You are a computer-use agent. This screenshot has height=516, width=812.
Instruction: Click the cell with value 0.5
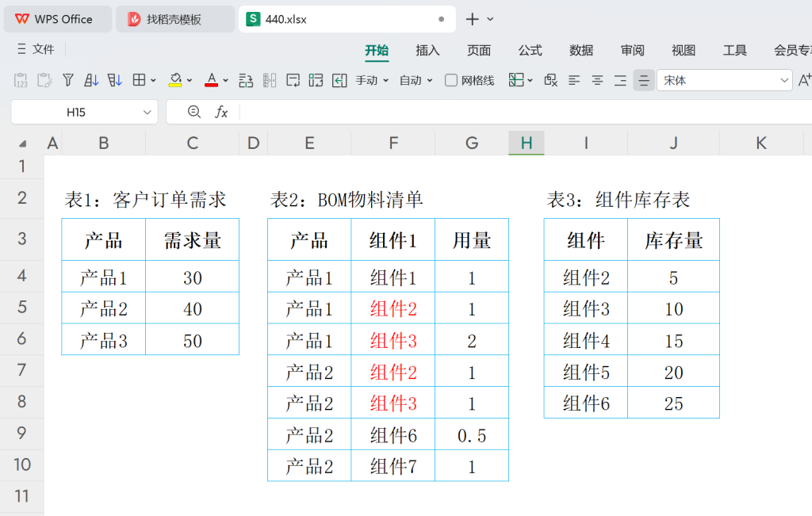point(472,435)
